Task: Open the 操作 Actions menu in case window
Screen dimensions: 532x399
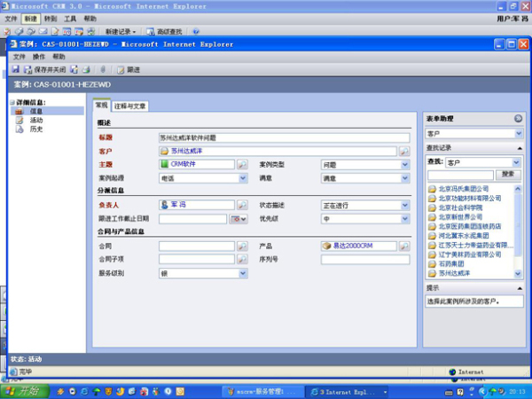Action: pyautogui.click(x=39, y=57)
